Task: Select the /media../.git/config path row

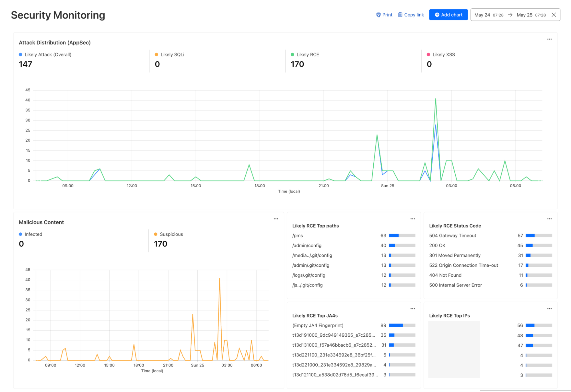Action: pos(354,255)
